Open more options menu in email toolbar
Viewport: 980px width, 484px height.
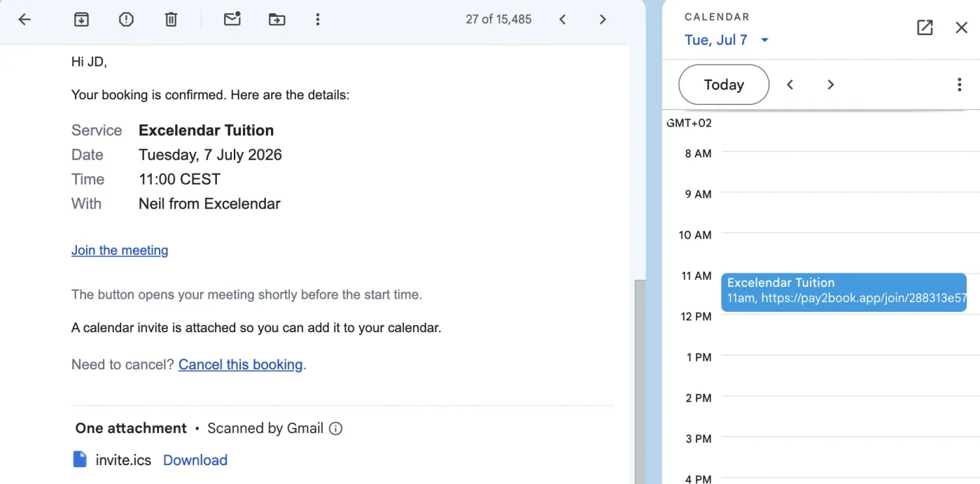(x=318, y=20)
